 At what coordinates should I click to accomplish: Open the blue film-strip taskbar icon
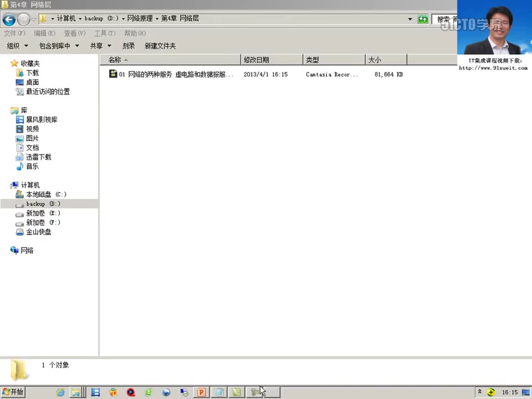[96, 392]
